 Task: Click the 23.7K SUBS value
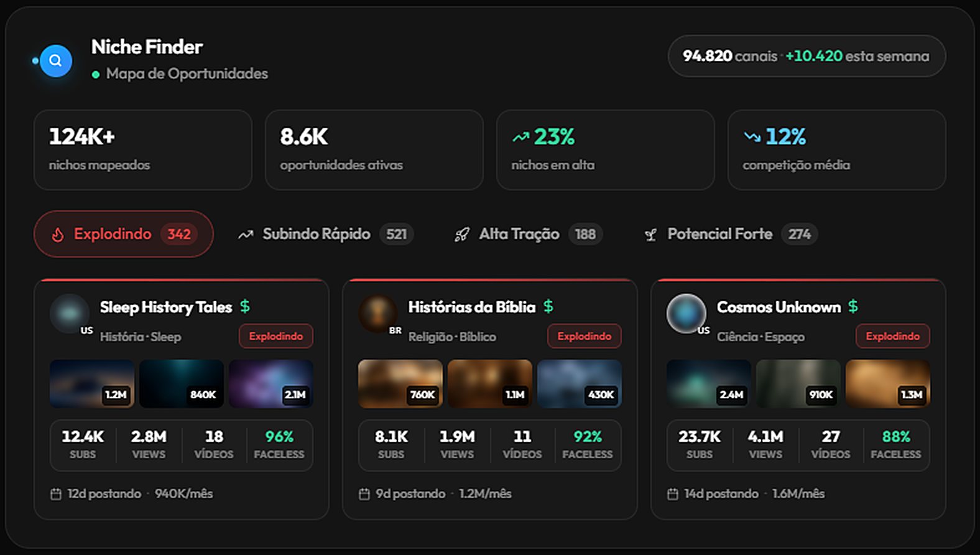coord(700,437)
